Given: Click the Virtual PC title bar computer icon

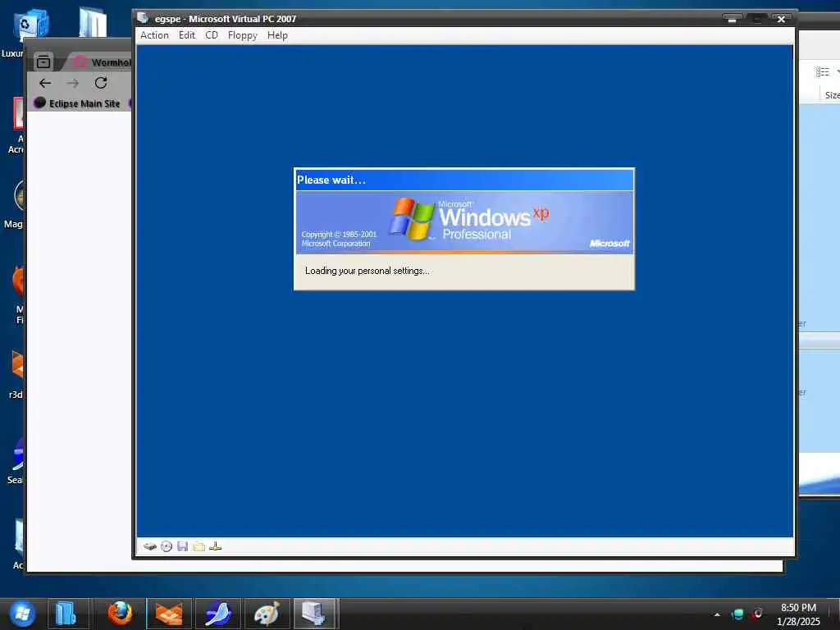Looking at the screenshot, I should coord(143,18).
